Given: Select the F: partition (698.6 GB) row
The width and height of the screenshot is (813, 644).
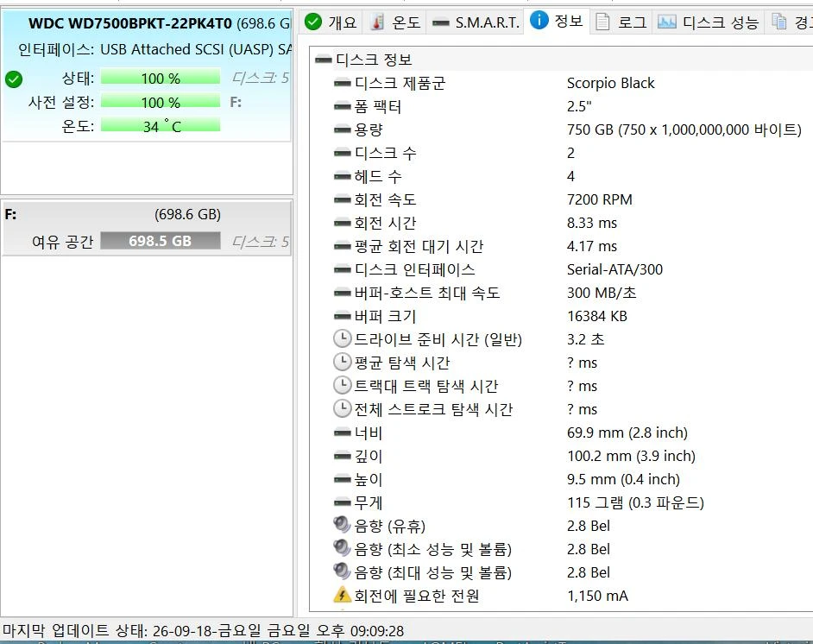Looking at the screenshot, I should (147, 228).
